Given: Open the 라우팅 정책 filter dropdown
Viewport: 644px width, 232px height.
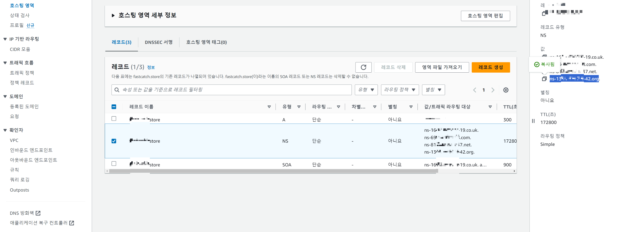Looking at the screenshot, I should coord(399,90).
